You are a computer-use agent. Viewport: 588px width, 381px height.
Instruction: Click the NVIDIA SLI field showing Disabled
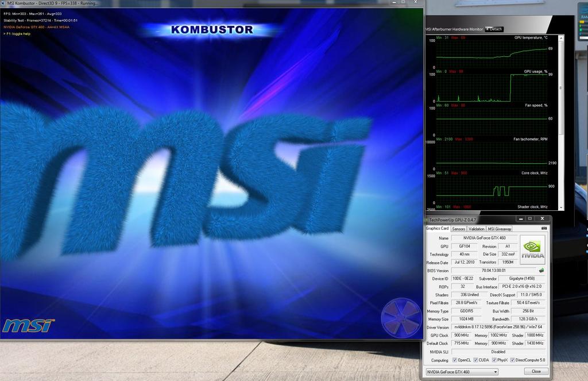pos(498,352)
